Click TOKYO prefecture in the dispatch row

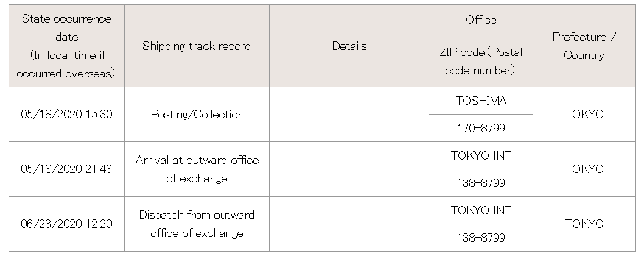pyautogui.click(x=584, y=224)
